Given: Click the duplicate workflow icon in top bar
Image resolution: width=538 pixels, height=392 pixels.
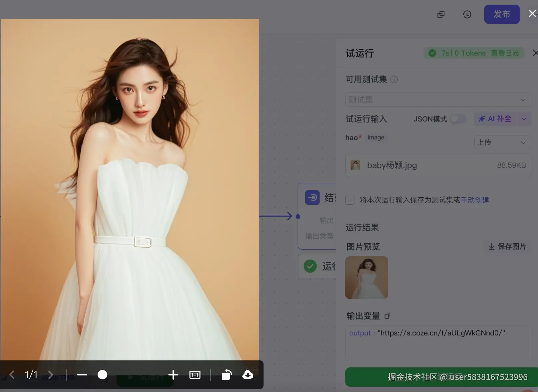Looking at the screenshot, I should pos(441,14).
